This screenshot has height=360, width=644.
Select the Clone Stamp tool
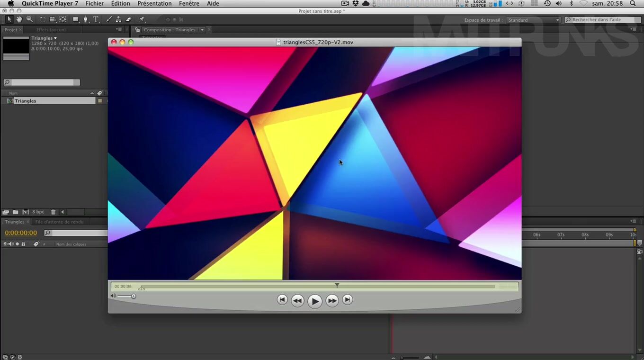(x=118, y=19)
